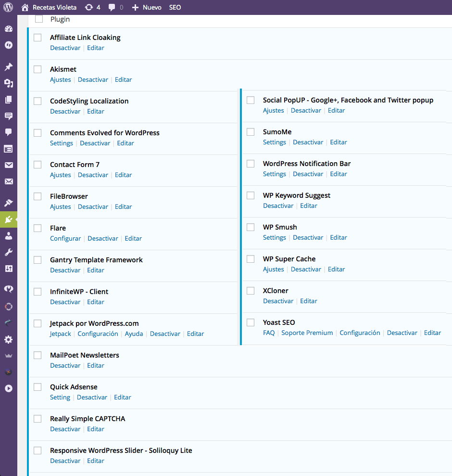452x476 pixels.
Task: Click the WordPress logo in the admin bar
Action: pyautogui.click(x=8, y=7)
